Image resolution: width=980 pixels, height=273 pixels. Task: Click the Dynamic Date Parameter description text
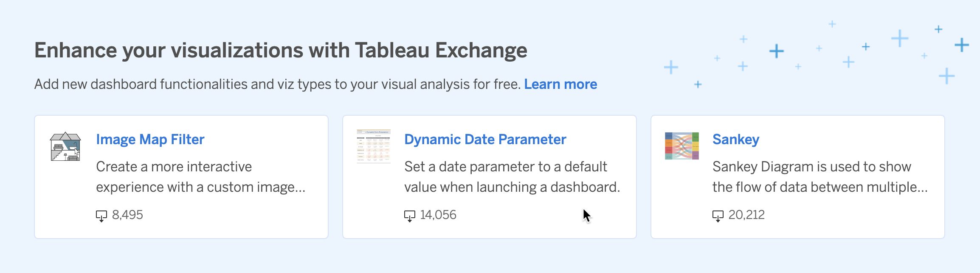pos(512,177)
